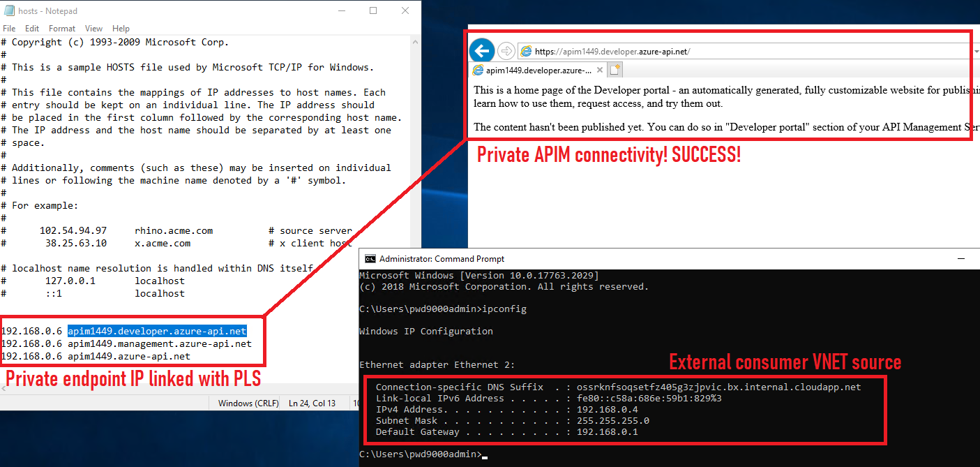Click the Windows IP Configuration line
The width and height of the screenshot is (980, 467).
tap(426, 331)
